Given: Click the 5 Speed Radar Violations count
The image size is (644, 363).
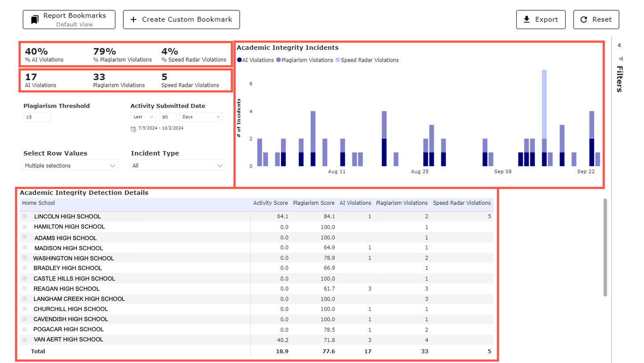Looking at the screenshot, I should pyautogui.click(x=190, y=81).
